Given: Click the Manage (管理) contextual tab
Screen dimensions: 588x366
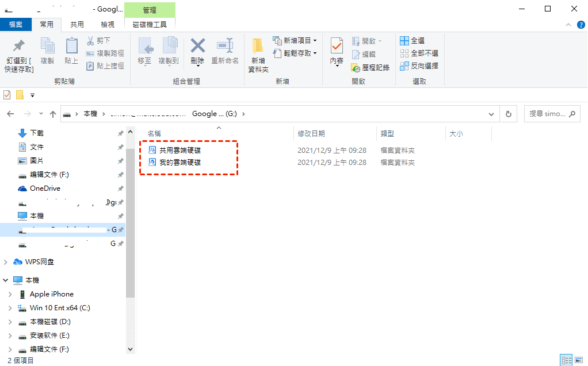Looking at the screenshot, I should [x=150, y=10].
